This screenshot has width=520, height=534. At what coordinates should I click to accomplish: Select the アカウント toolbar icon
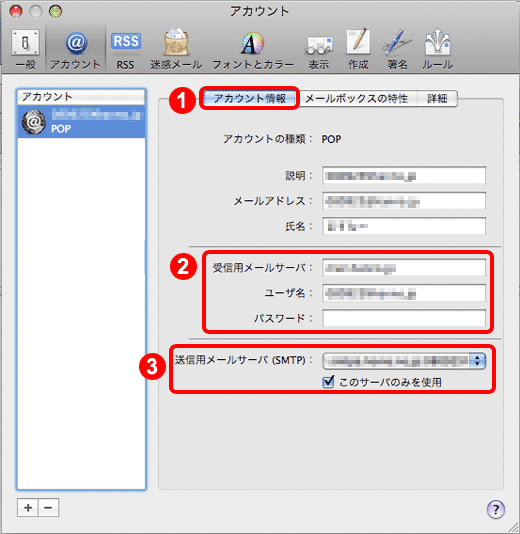(x=76, y=49)
